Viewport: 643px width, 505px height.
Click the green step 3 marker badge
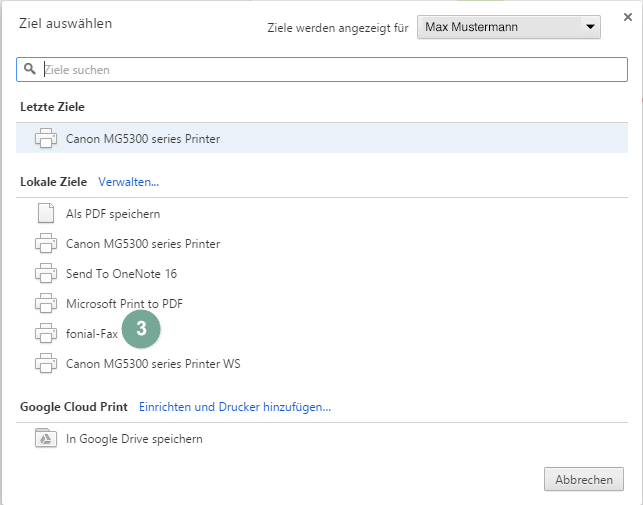[x=141, y=329]
